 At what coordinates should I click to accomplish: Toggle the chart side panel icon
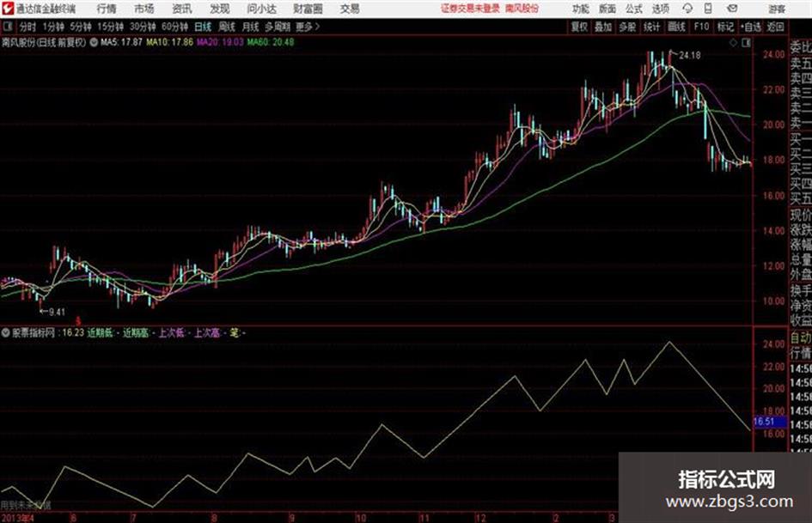pyautogui.click(x=746, y=43)
